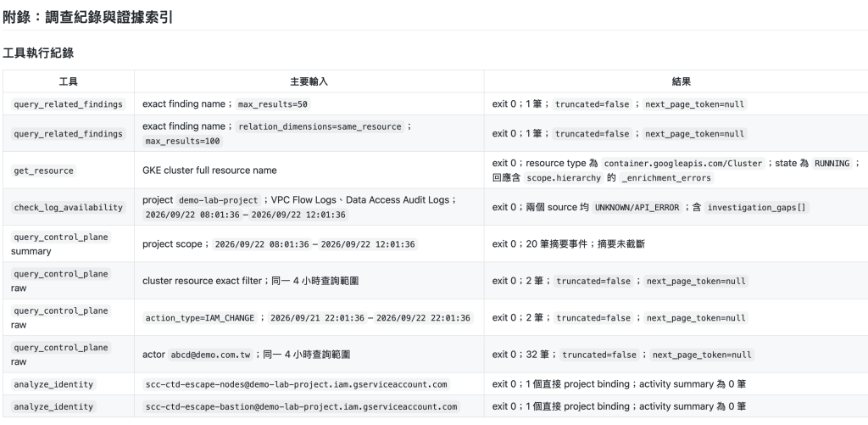Click tool cell in the IAM_CHANGE row
The height and width of the screenshot is (425, 868).
pos(69,317)
